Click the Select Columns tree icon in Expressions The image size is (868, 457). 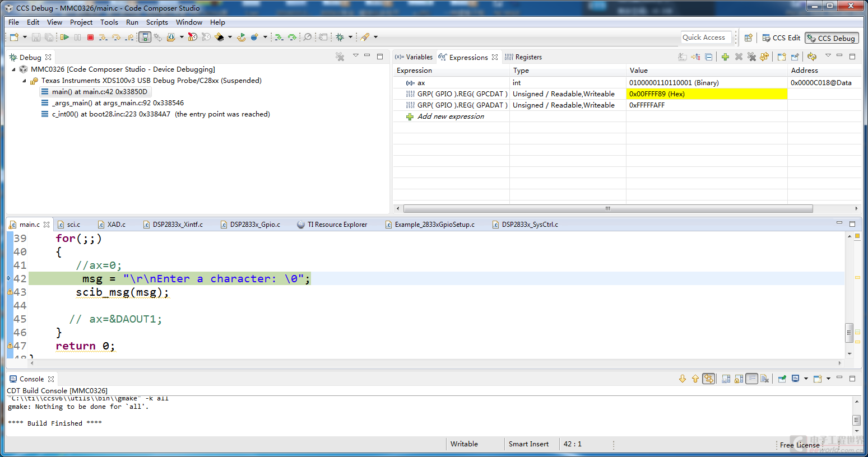[695, 57]
